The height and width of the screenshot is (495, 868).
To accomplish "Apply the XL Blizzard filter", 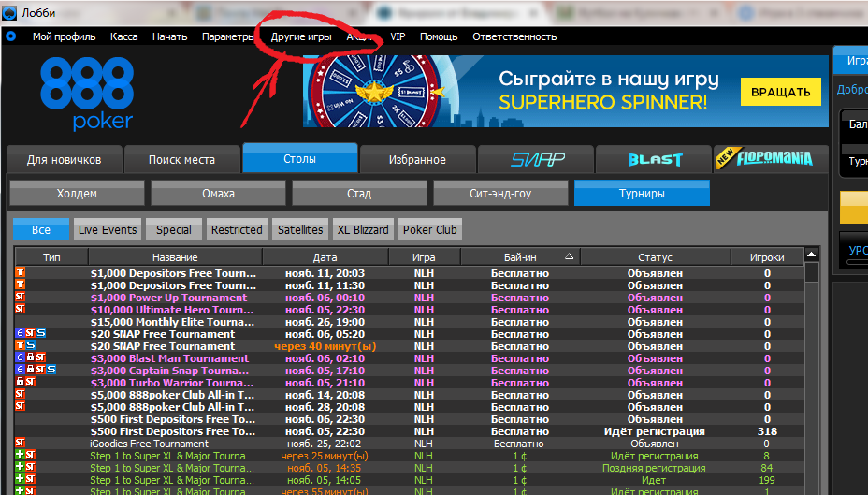I will click(x=363, y=229).
